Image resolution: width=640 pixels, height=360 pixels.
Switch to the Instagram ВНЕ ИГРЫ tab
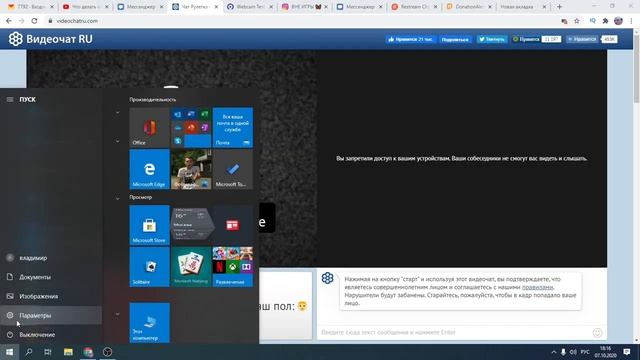tap(304, 7)
